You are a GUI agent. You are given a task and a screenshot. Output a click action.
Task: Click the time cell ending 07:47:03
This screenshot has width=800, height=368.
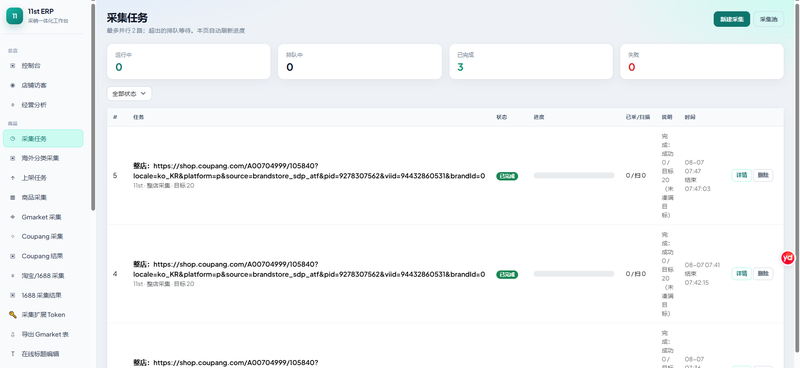(697, 176)
